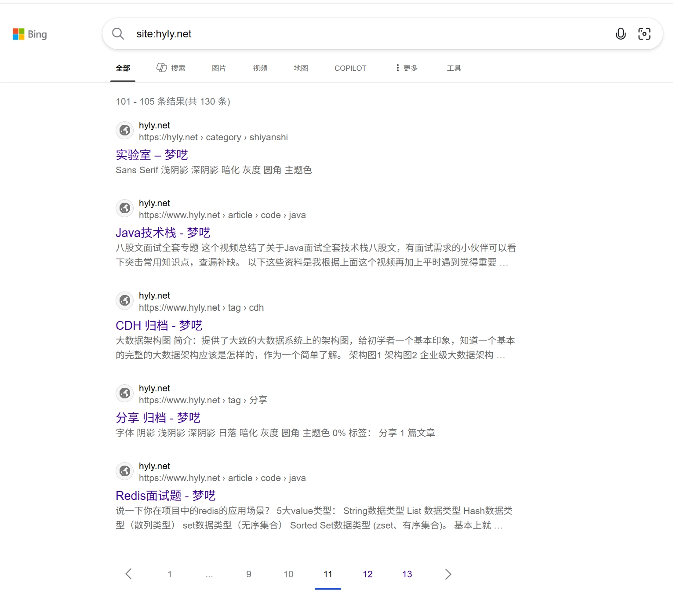673x616 pixels.
Task: Select the 全部 tab
Action: point(123,68)
